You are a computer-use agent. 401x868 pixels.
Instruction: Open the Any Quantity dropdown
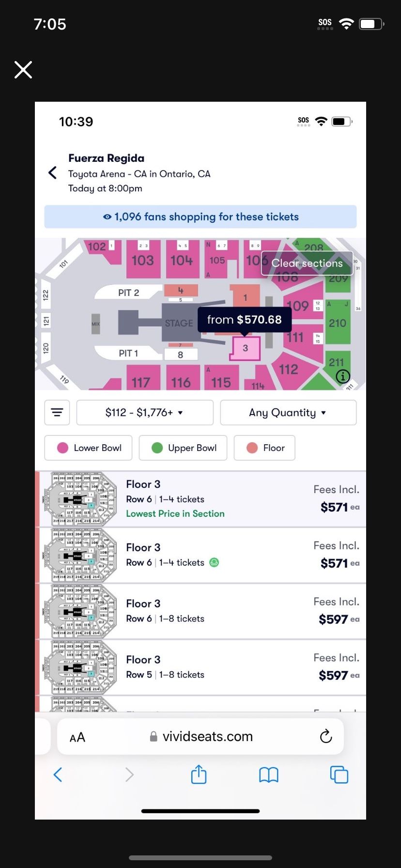coord(288,413)
